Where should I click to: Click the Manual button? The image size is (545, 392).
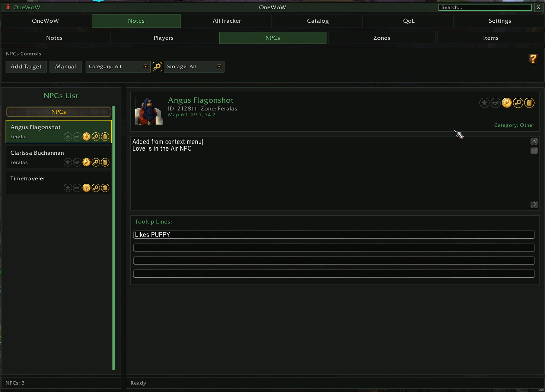(66, 67)
